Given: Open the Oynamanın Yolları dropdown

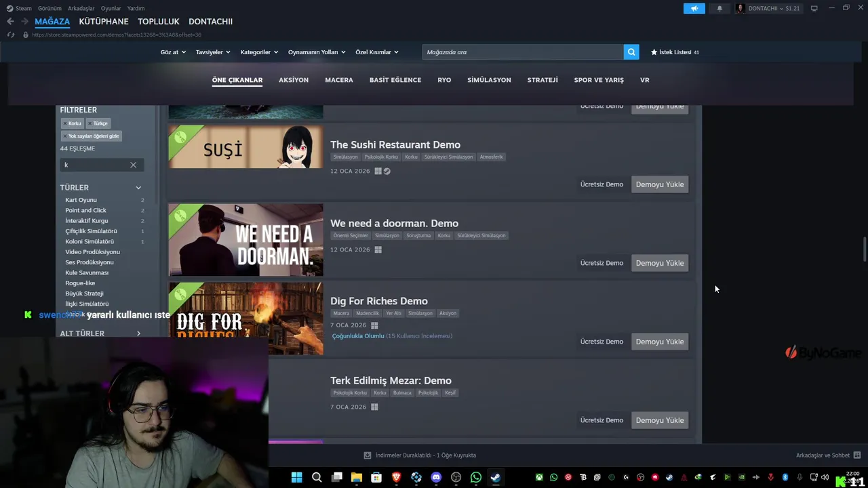Looking at the screenshot, I should click(317, 52).
